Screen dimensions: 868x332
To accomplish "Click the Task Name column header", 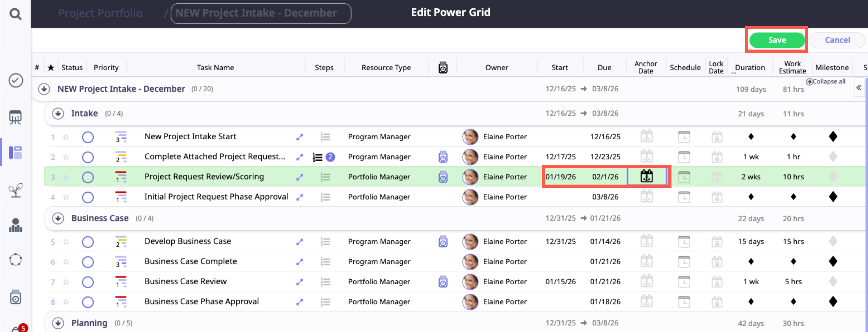I will pos(215,67).
